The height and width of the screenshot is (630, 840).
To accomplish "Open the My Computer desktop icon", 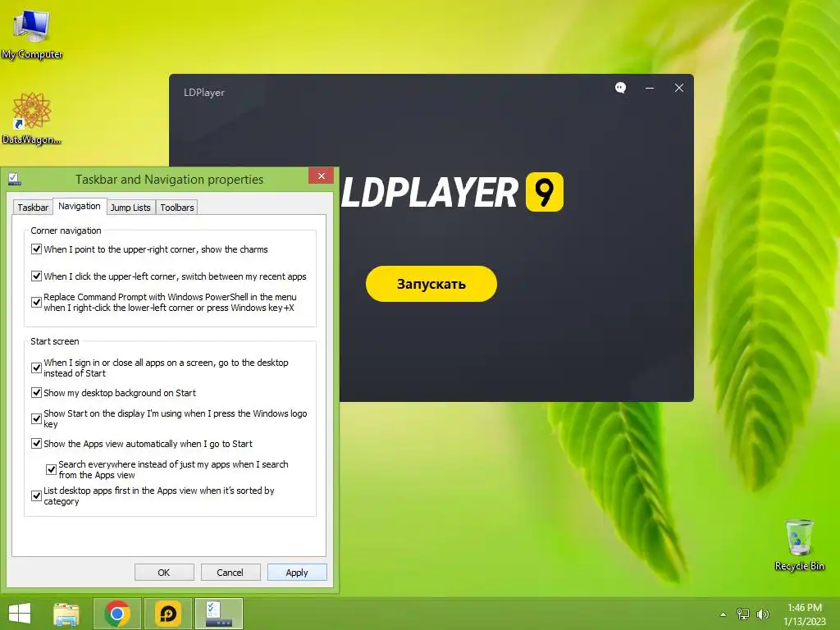I will click(x=32, y=33).
